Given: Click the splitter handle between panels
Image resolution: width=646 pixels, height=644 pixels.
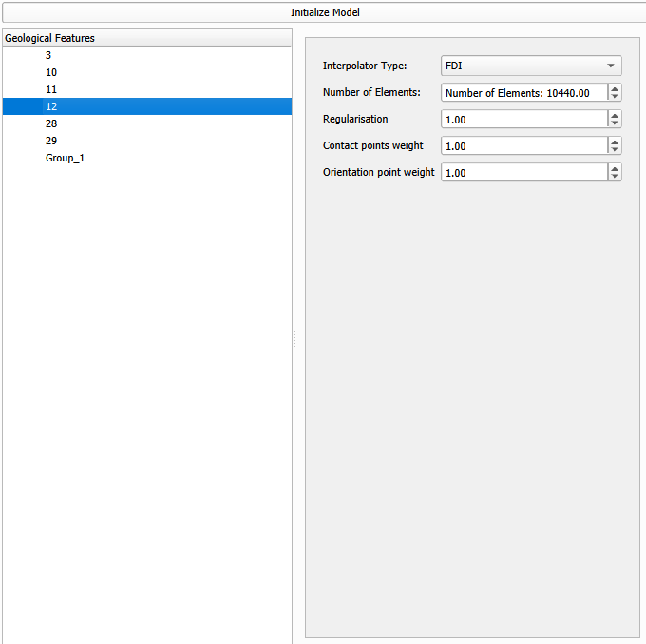Looking at the screenshot, I should point(295,339).
